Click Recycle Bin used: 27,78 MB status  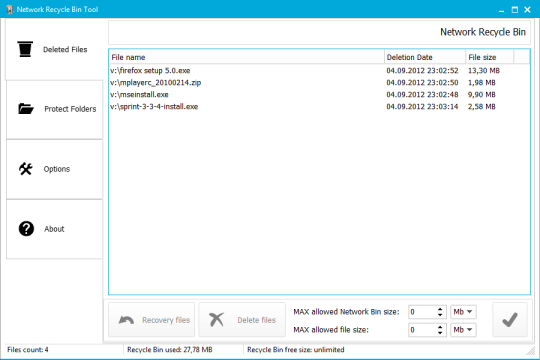169,350
